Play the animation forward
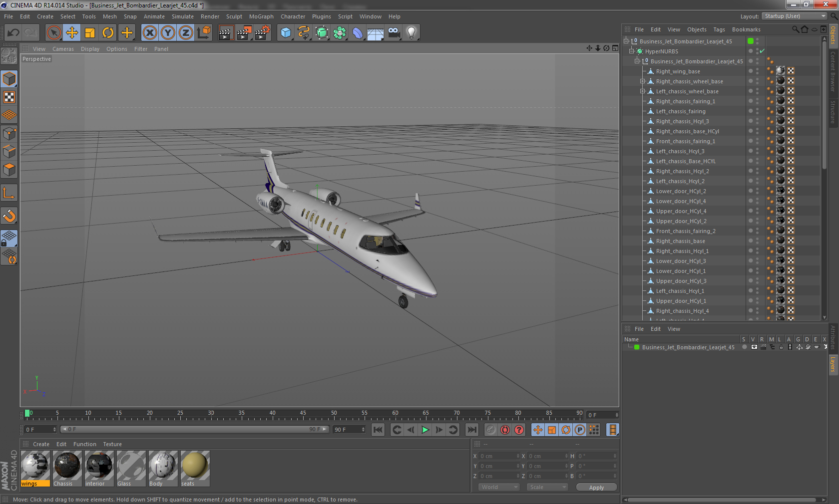The height and width of the screenshot is (504, 839). [425, 430]
